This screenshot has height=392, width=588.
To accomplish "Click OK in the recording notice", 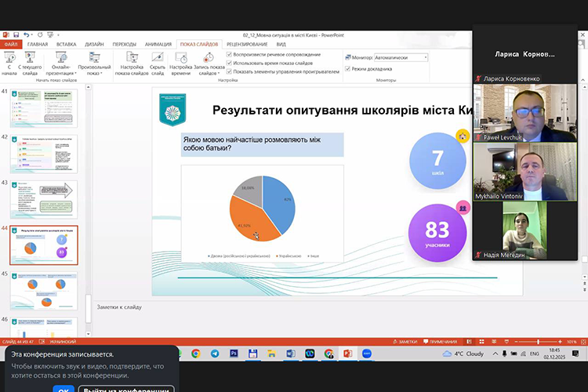I will (63, 389).
